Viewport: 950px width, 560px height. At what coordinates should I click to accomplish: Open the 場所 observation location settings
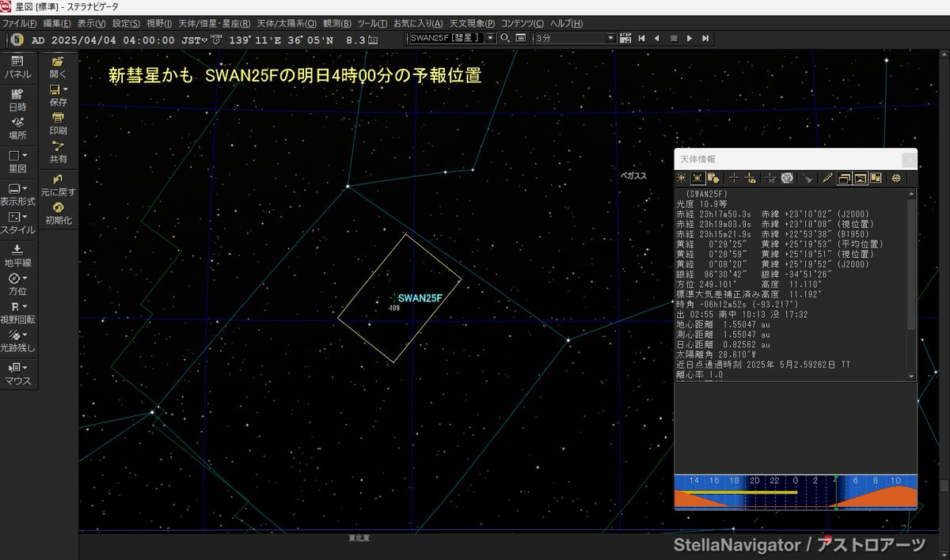point(17,128)
